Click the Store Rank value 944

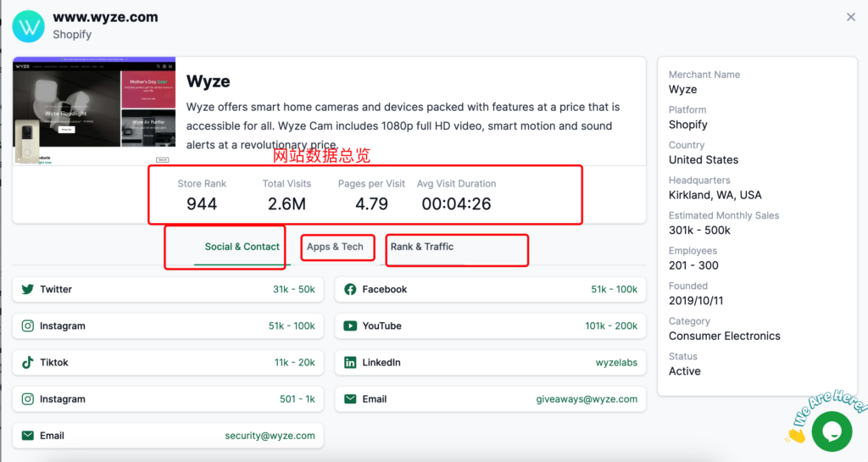[202, 204]
